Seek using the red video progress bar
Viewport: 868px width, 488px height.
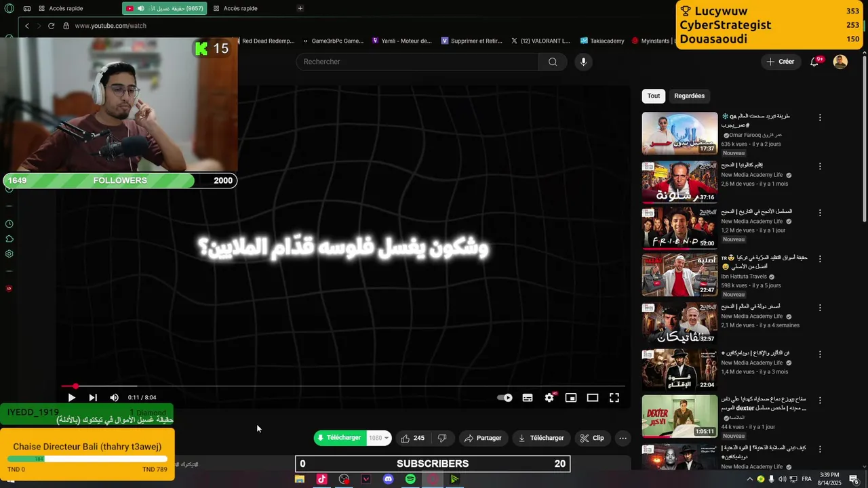343,386
